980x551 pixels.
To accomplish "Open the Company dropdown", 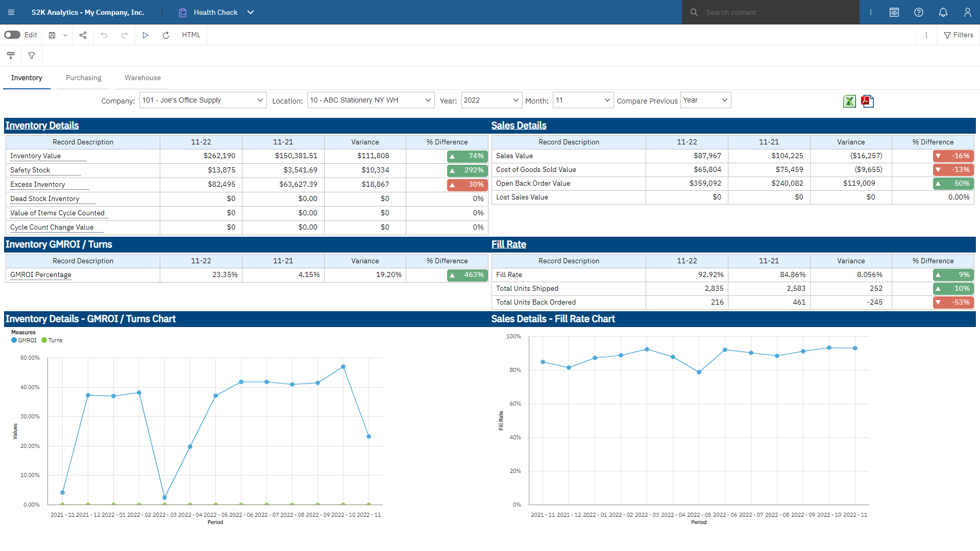I will (203, 100).
